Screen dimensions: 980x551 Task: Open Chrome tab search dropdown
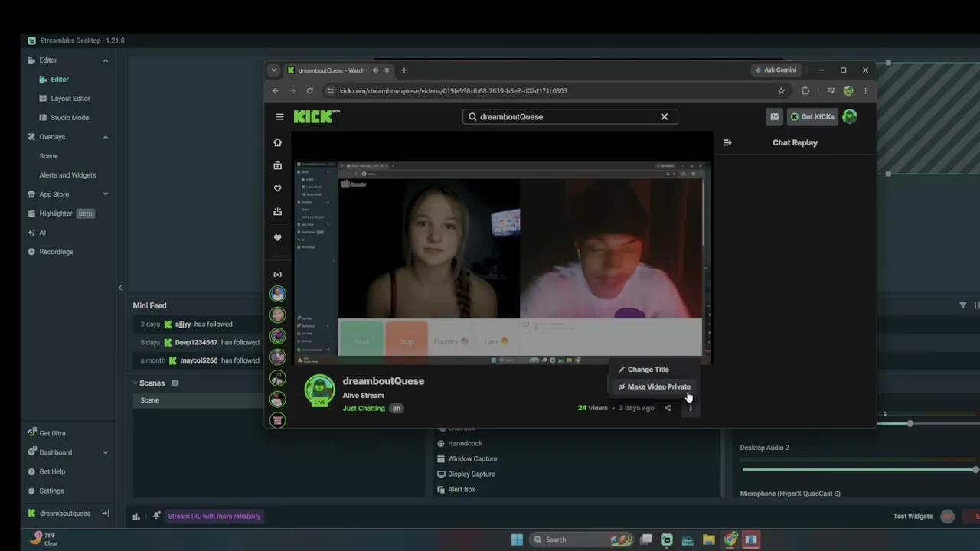[x=273, y=70]
